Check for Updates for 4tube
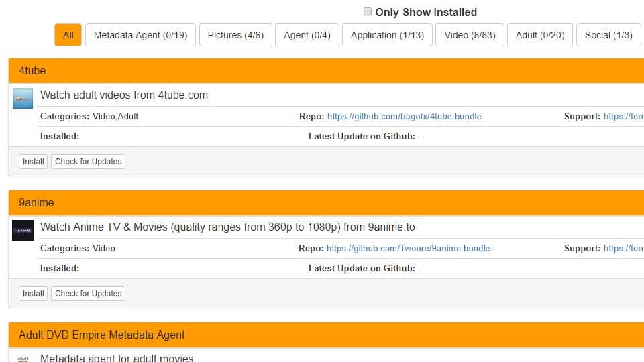 [x=89, y=162]
